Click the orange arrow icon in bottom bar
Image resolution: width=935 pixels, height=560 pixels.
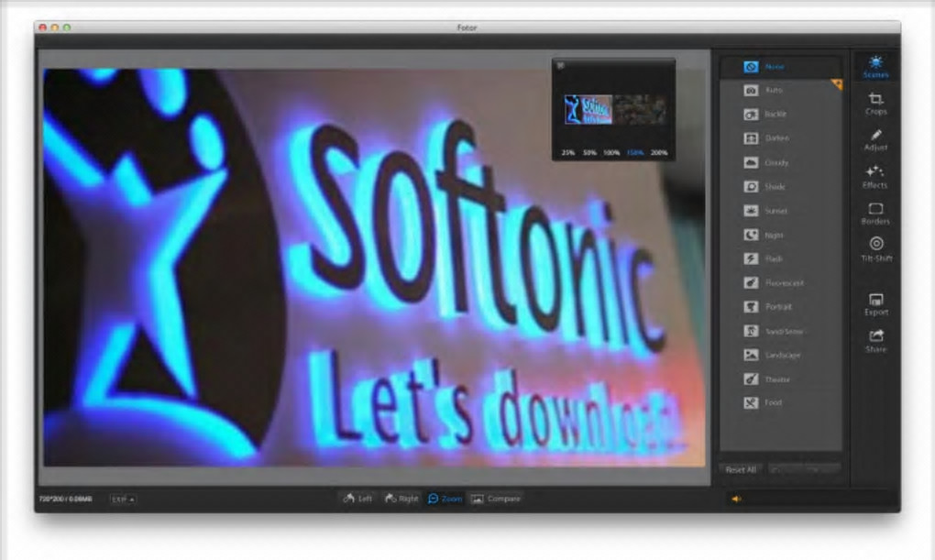click(x=736, y=500)
